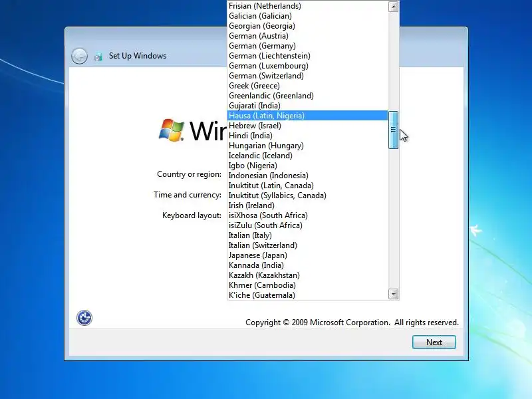532x399 pixels.
Task: Choose Indonesian (Indonesia)
Action: [x=307, y=176]
